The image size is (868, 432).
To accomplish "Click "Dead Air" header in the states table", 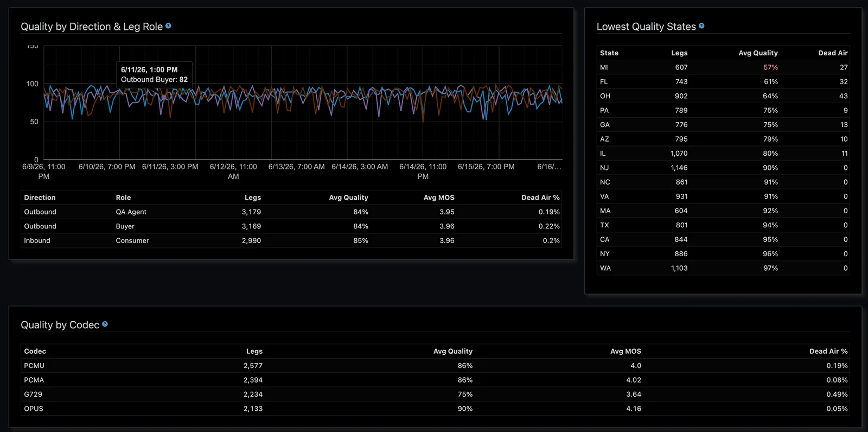I will pyautogui.click(x=833, y=53).
